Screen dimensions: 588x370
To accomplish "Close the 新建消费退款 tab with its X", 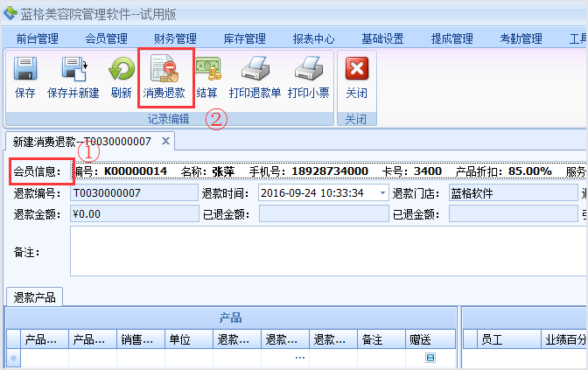I will (x=165, y=141).
